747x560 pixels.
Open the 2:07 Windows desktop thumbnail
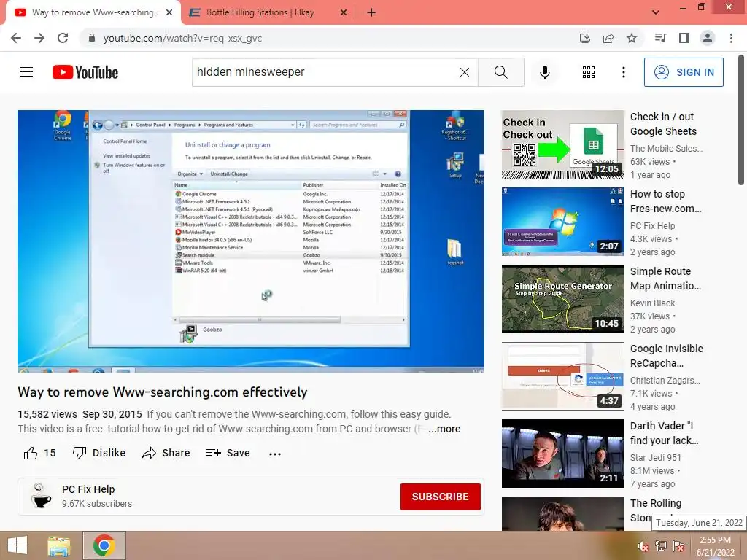tap(562, 222)
